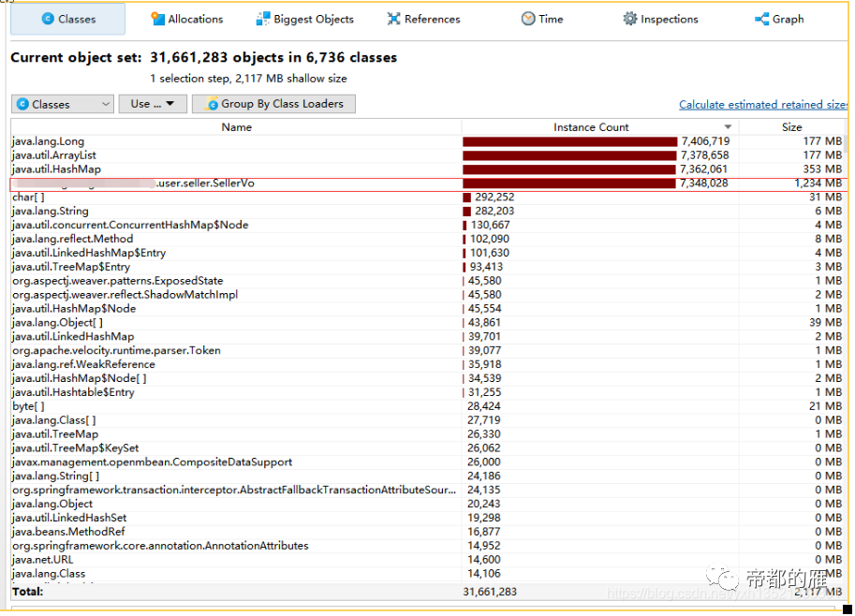
Task: Open the Classes aggregation dropdown
Action: click(63, 104)
